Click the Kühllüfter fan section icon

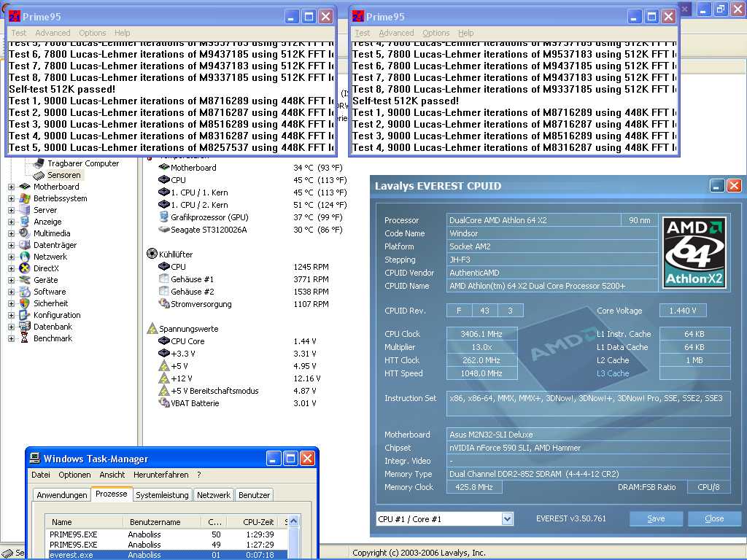pyautogui.click(x=152, y=254)
